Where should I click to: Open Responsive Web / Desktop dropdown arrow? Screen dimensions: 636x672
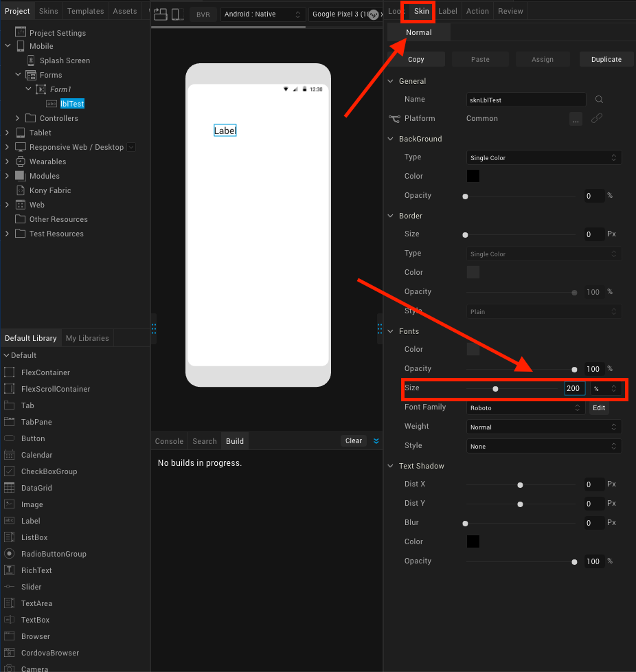click(131, 147)
